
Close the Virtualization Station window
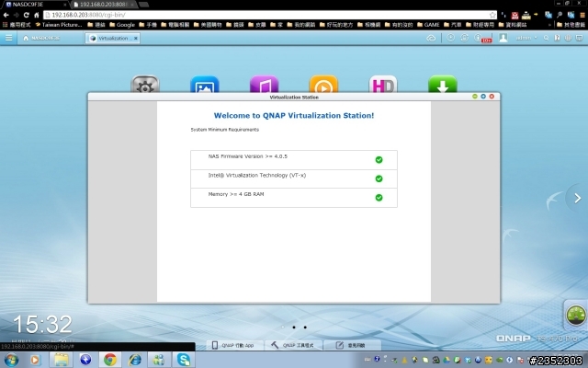click(x=492, y=97)
